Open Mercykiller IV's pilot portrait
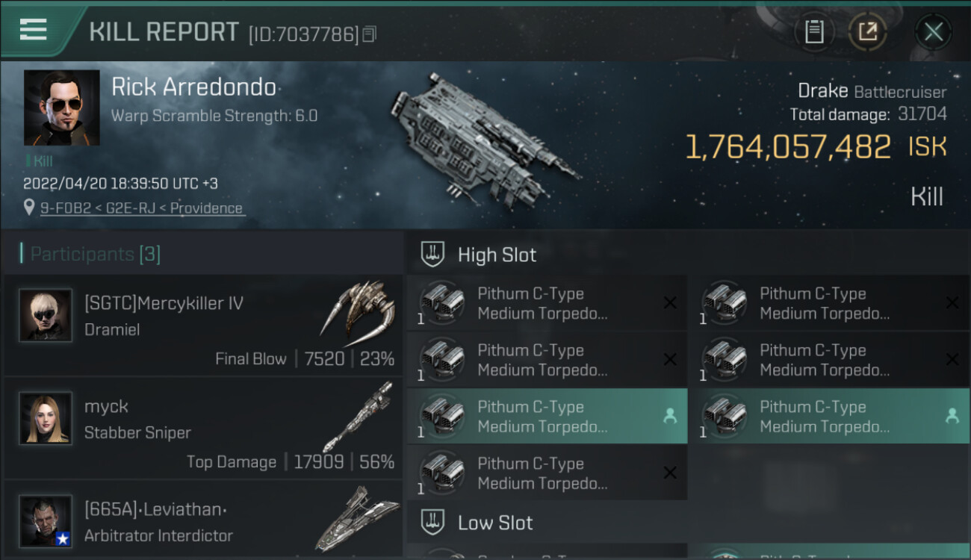Screen dimensions: 971x560 (x=46, y=315)
